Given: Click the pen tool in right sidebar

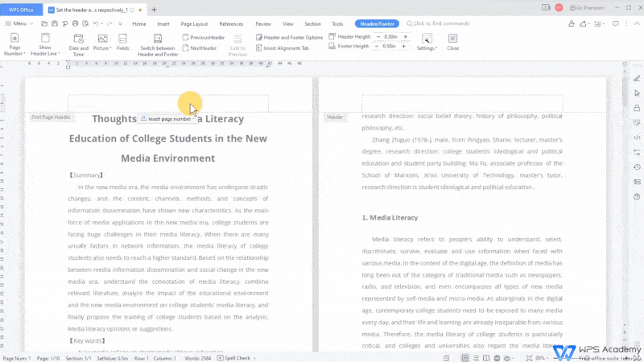Looking at the screenshot, I should (637, 78).
